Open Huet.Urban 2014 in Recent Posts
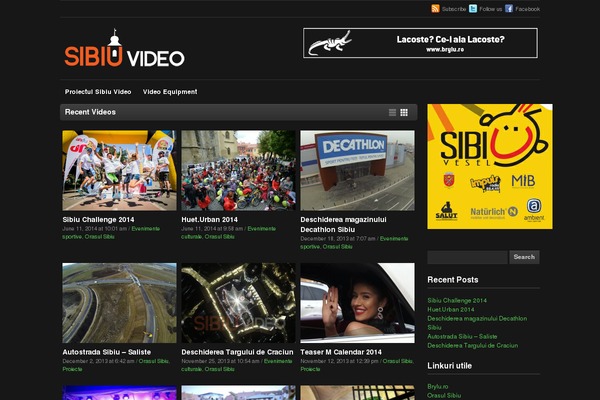 tap(451, 309)
